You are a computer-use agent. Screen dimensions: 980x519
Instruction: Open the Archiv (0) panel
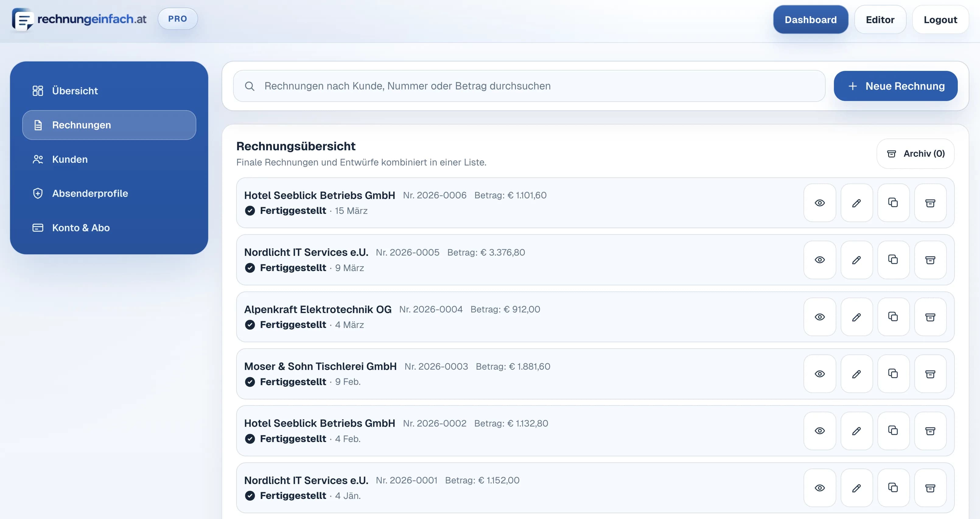(915, 154)
